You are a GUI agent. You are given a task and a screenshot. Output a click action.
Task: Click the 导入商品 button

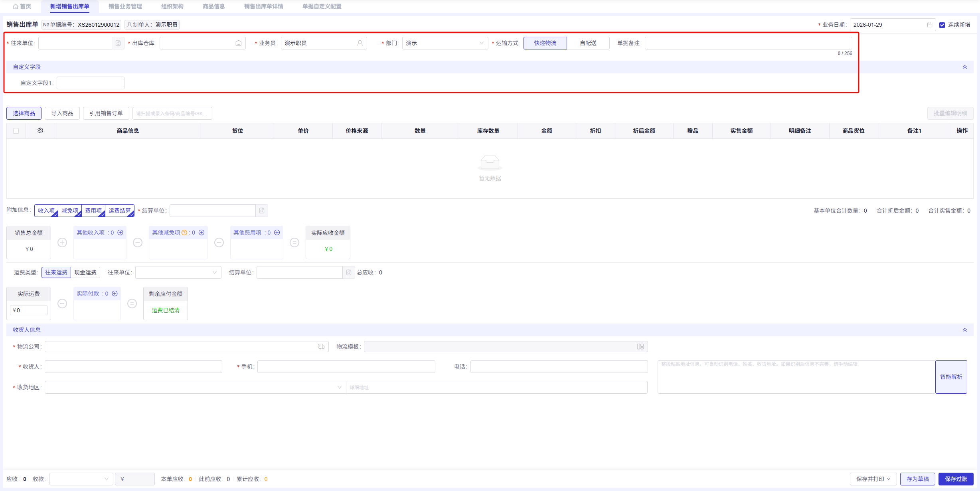[62, 113]
